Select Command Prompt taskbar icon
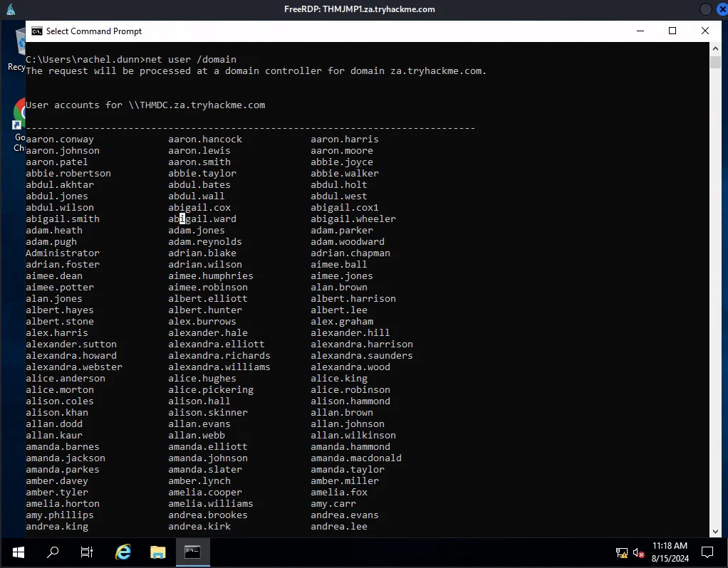 192,552
